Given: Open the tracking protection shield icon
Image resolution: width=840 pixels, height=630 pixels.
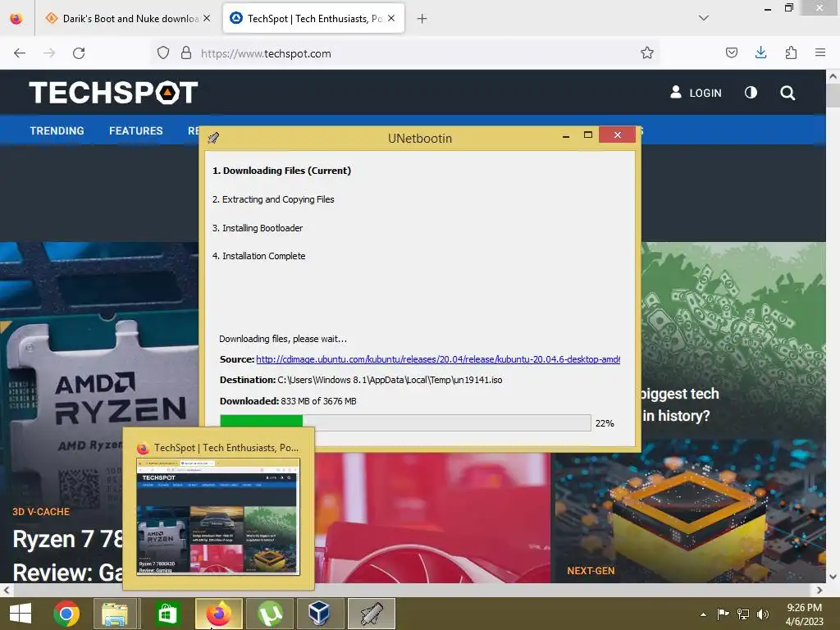Looking at the screenshot, I should pos(163,53).
